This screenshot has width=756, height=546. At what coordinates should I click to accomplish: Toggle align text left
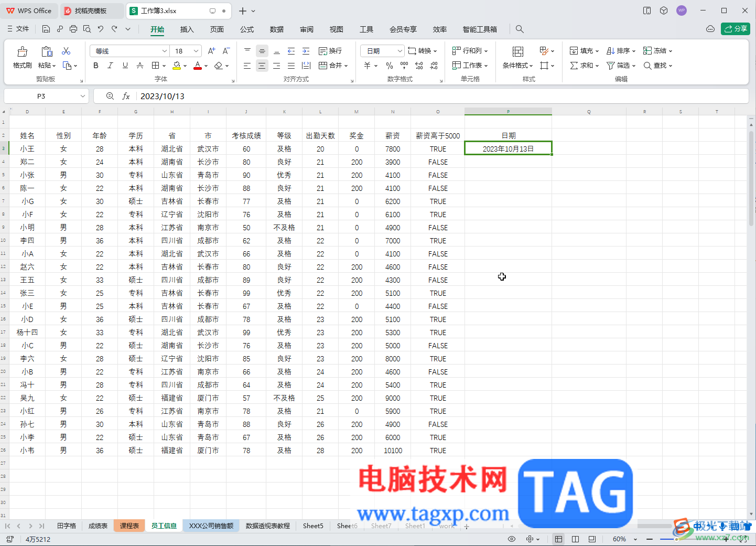[x=247, y=66]
